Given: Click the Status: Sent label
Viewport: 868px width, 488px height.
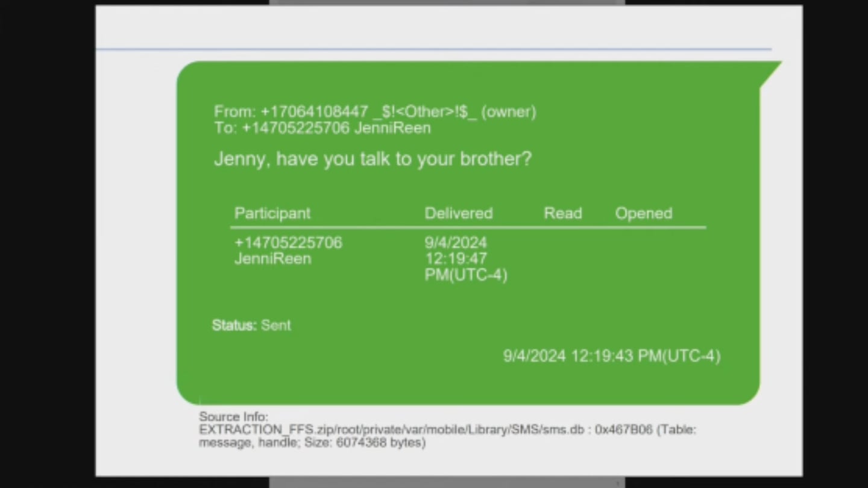Looking at the screenshot, I should click(251, 325).
